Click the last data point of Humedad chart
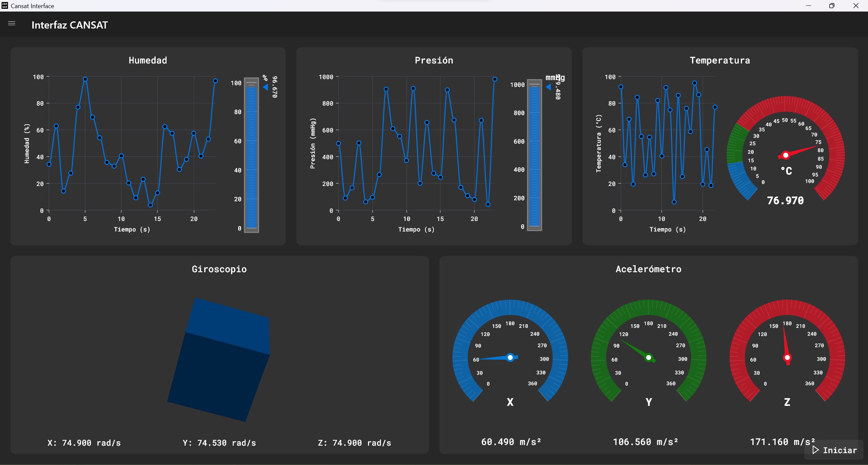868x465 pixels. (x=215, y=81)
